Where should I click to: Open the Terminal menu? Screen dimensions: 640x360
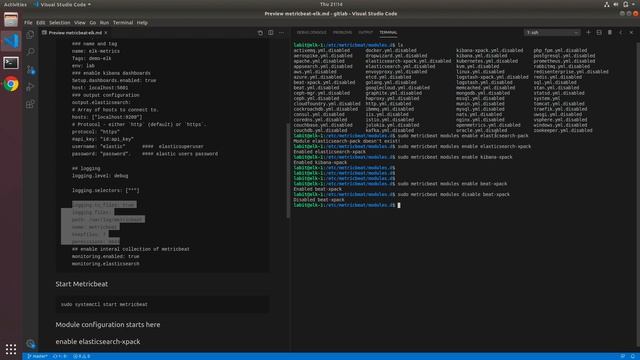tap(123, 22)
